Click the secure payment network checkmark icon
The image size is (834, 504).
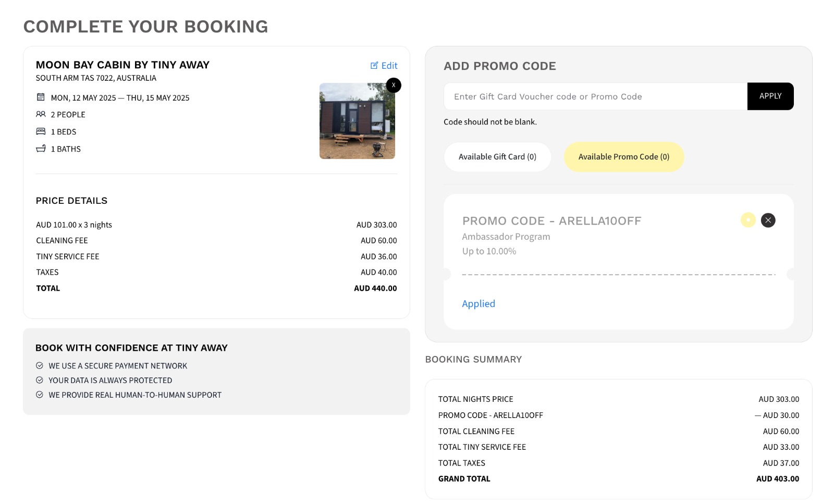[40, 365]
